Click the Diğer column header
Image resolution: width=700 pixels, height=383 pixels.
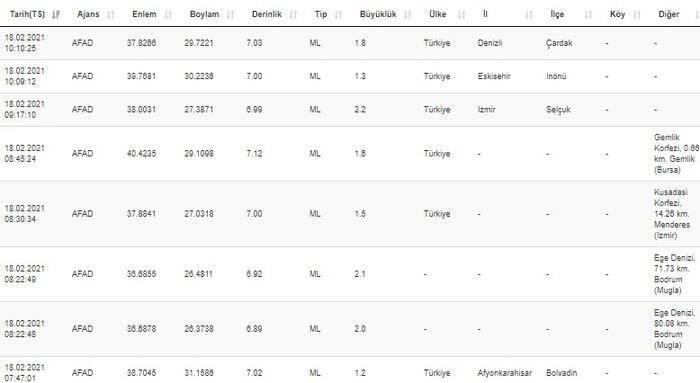(x=668, y=14)
